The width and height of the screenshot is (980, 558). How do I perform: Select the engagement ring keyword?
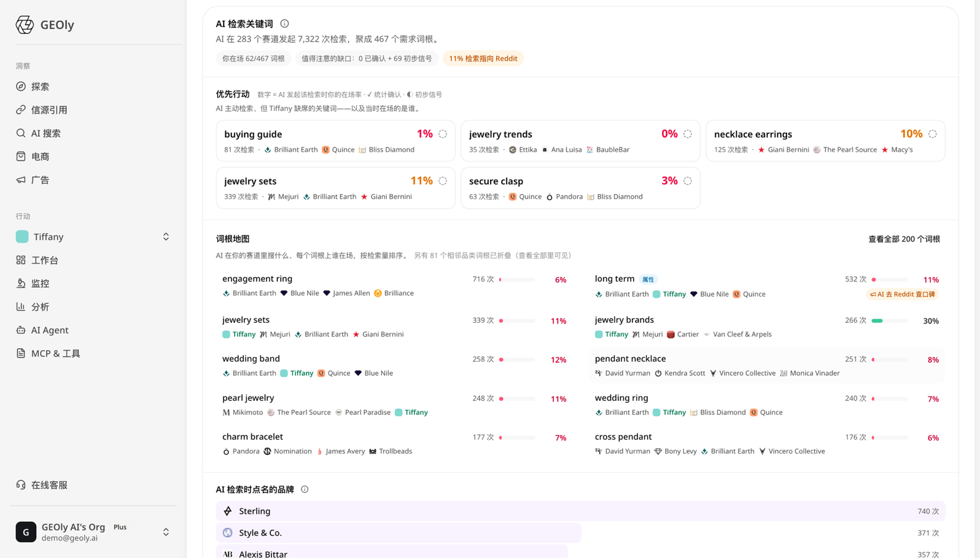pyautogui.click(x=257, y=279)
